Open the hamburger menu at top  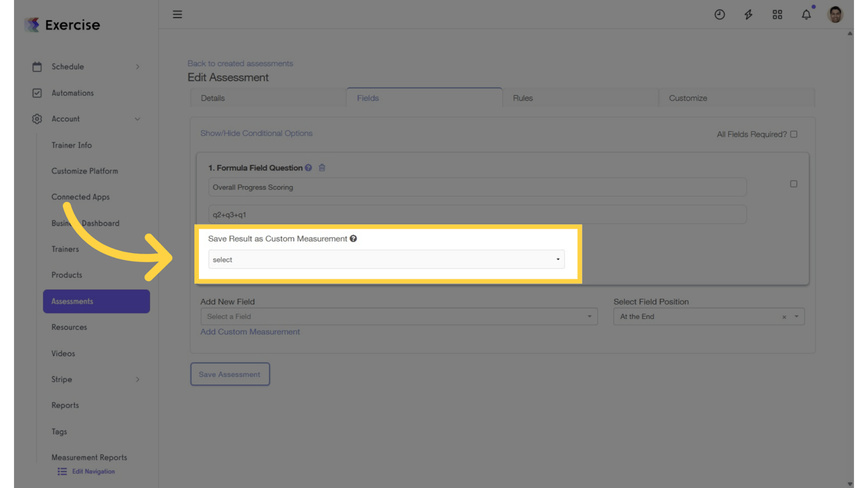click(x=177, y=14)
